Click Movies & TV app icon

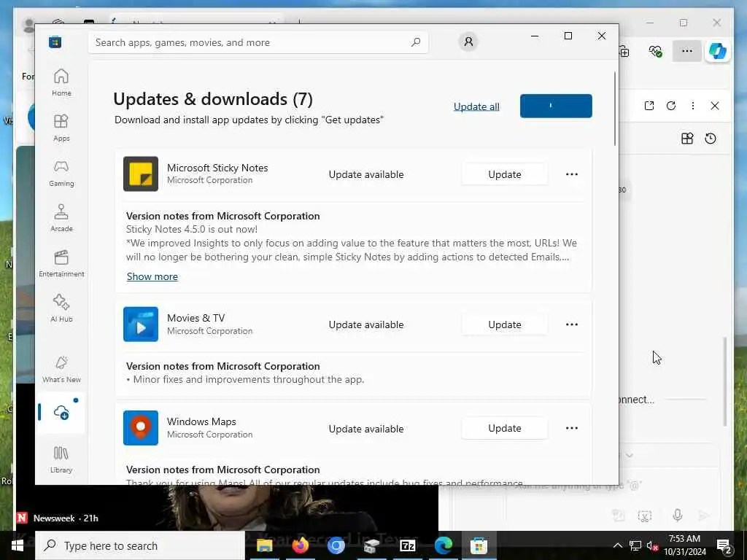(141, 324)
